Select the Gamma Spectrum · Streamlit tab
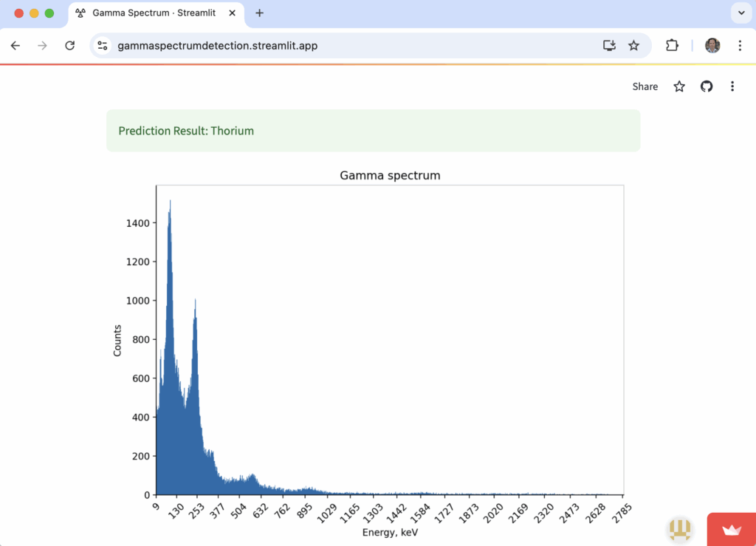 click(154, 13)
